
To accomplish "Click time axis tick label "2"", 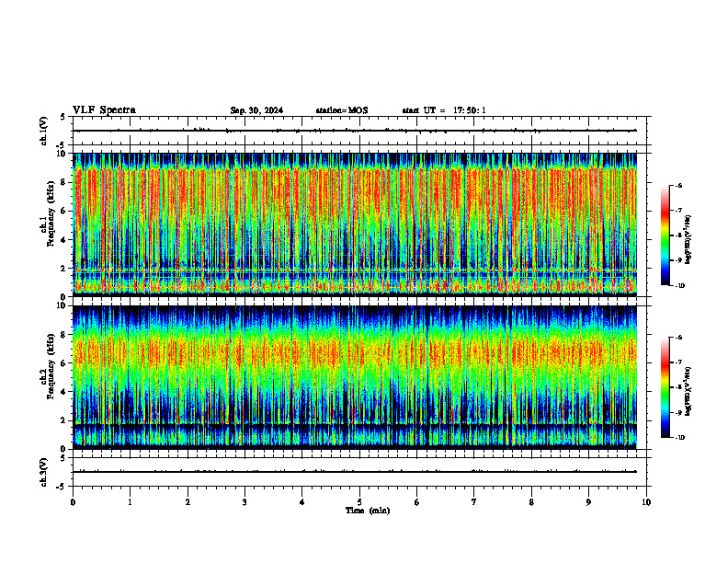I will pyautogui.click(x=188, y=502).
